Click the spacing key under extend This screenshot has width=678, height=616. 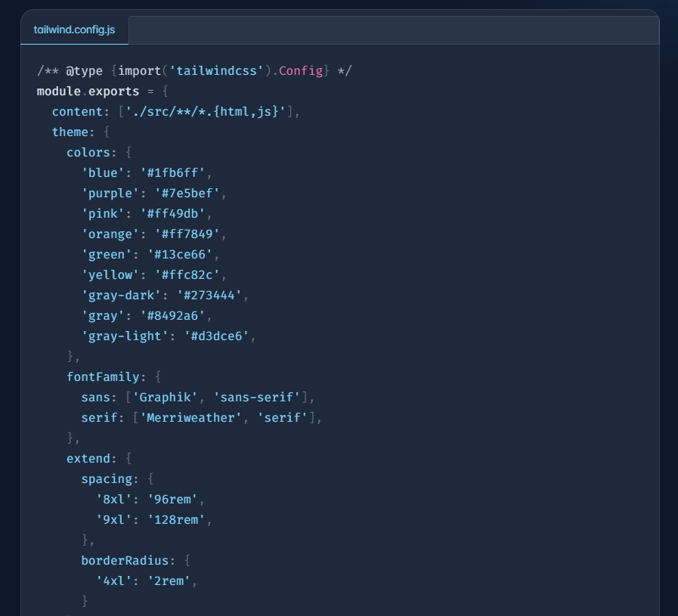pyautogui.click(x=108, y=478)
